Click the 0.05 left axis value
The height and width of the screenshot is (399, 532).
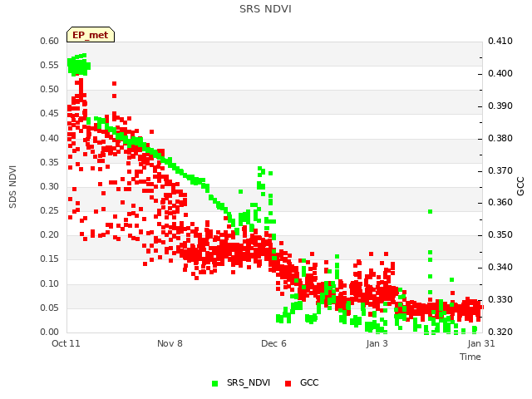(x=50, y=308)
